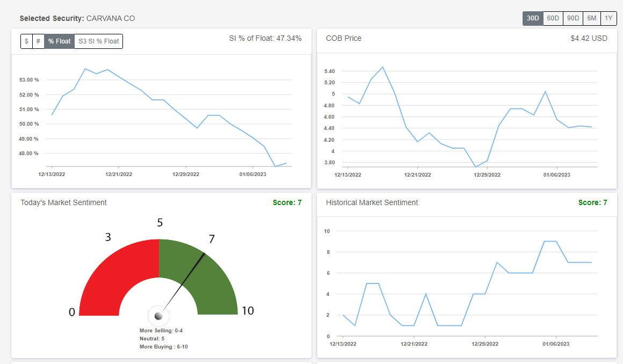Click the sentiment gauge needle
The height and width of the screenshot is (364, 623).
tap(184, 282)
